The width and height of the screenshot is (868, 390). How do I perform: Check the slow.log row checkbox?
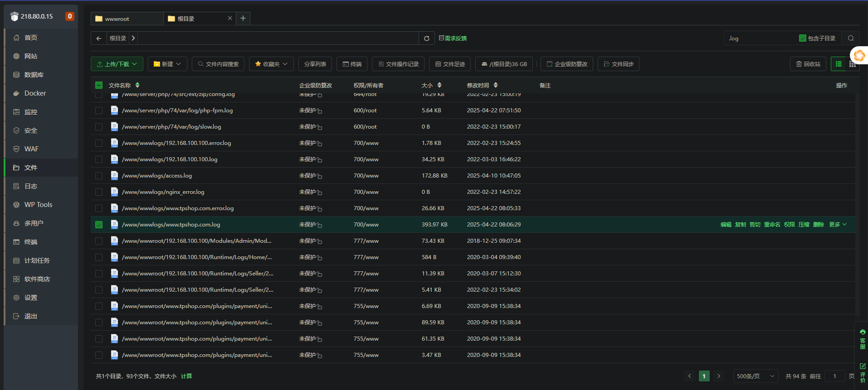click(99, 127)
